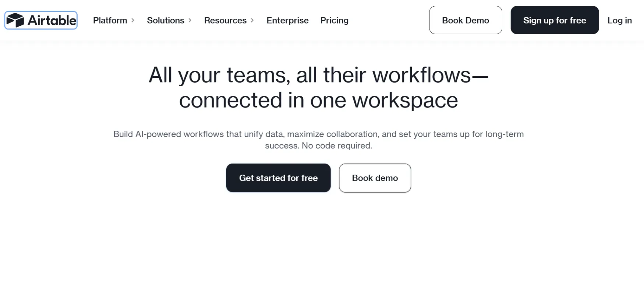This screenshot has width=644, height=287.
Task: Click the Airtable wordmark in the header
Action: 51,21
